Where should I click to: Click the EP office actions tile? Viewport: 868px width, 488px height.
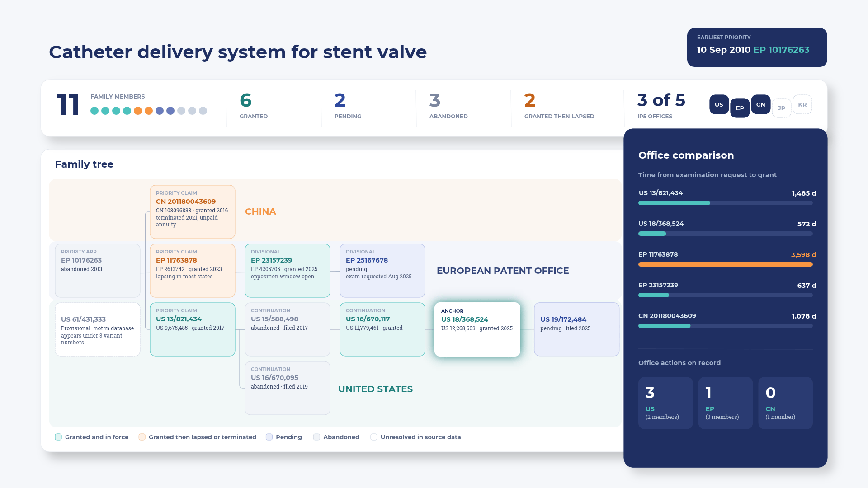[726, 403]
